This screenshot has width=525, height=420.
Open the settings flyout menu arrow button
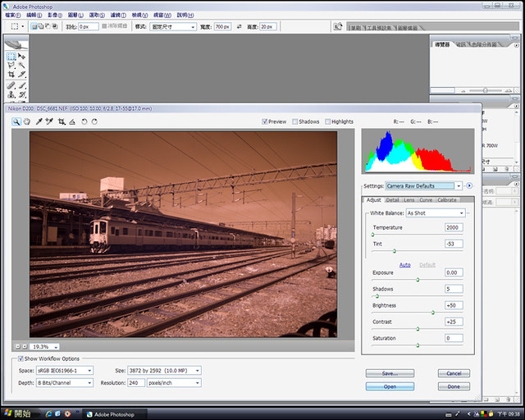pos(469,186)
